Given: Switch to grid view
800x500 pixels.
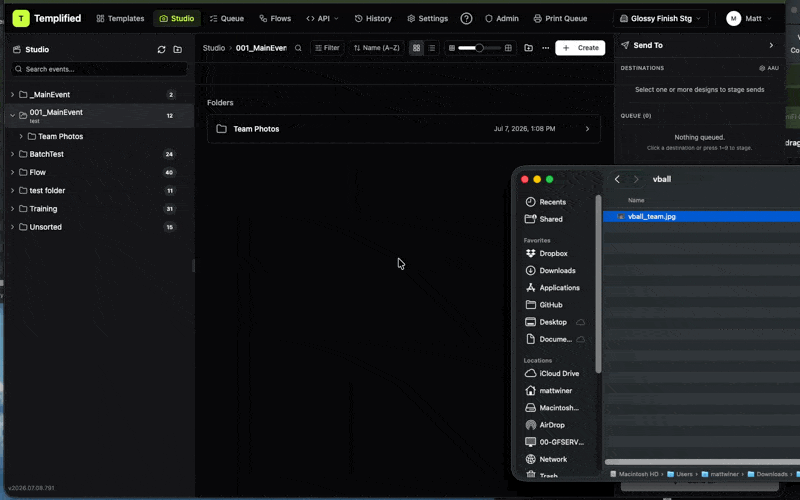Looking at the screenshot, I should (x=416, y=48).
